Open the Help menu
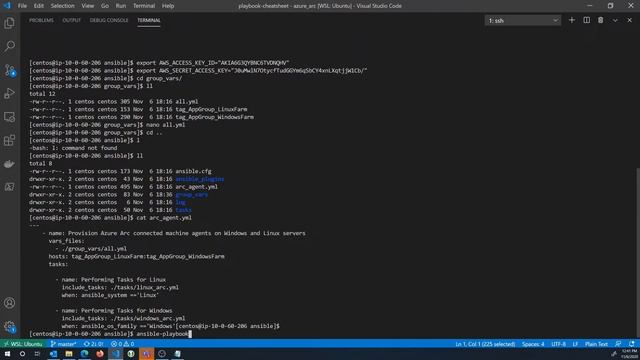 pos(168,6)
